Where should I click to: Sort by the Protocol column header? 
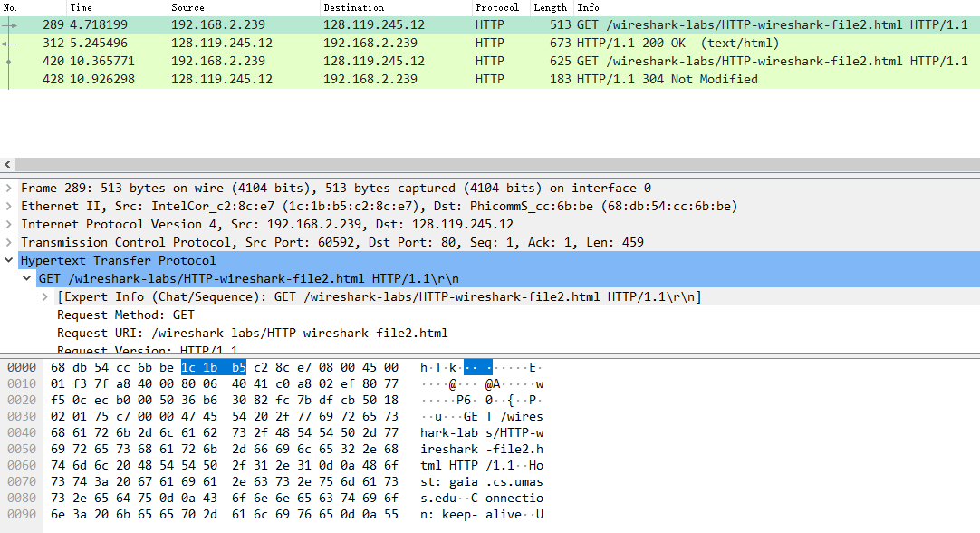point(501,7)
